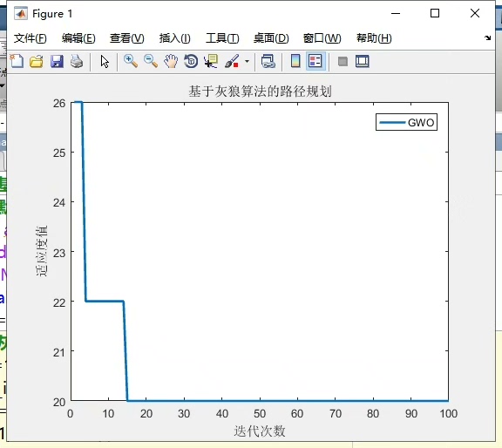Insert a colorbar using the toolbar icon
The height and width of the screenshot is (448, 502).
coord(295,61)
